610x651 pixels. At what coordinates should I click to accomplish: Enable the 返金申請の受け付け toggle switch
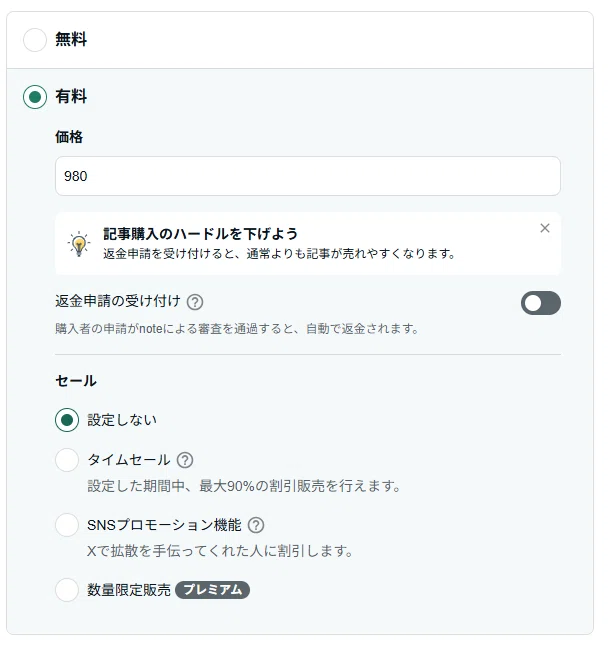point(541,303)
